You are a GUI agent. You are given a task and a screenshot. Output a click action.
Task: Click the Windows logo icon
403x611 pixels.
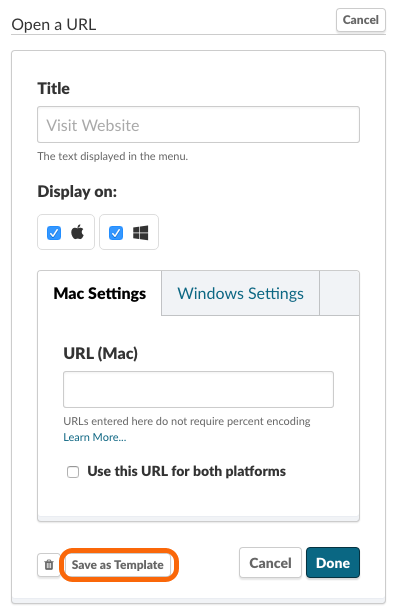coord(140,233)
